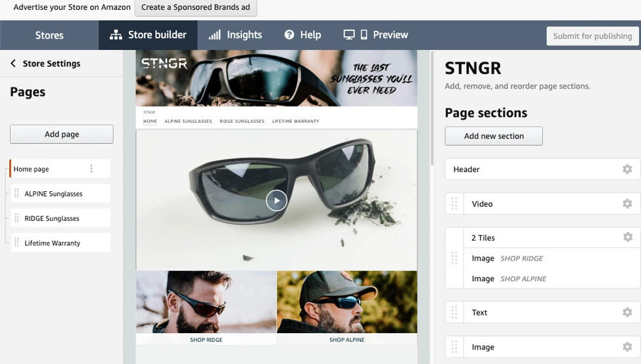641x364 pixels.
Task: Click SHOP ALPINE caption under tile
Action: (347, 340)
